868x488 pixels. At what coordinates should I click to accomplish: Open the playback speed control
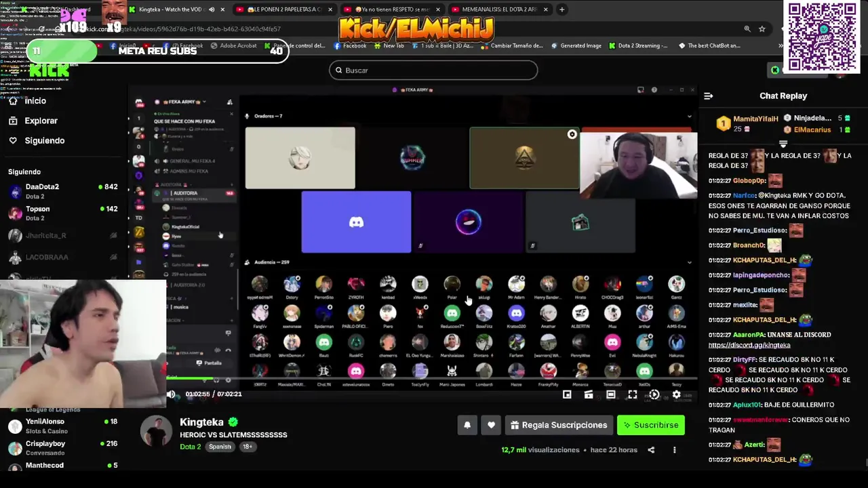pyautogui.click(x=654, y=394)
